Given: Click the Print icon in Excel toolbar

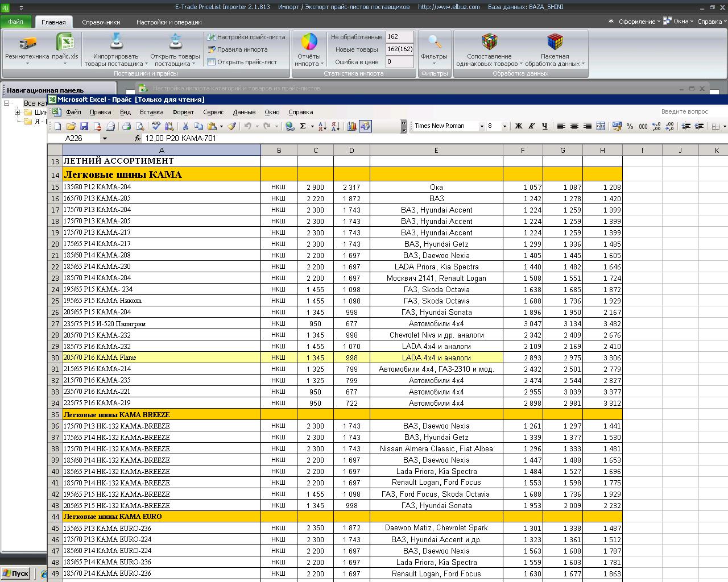Looking at the screenshot, I should point(126,126).
